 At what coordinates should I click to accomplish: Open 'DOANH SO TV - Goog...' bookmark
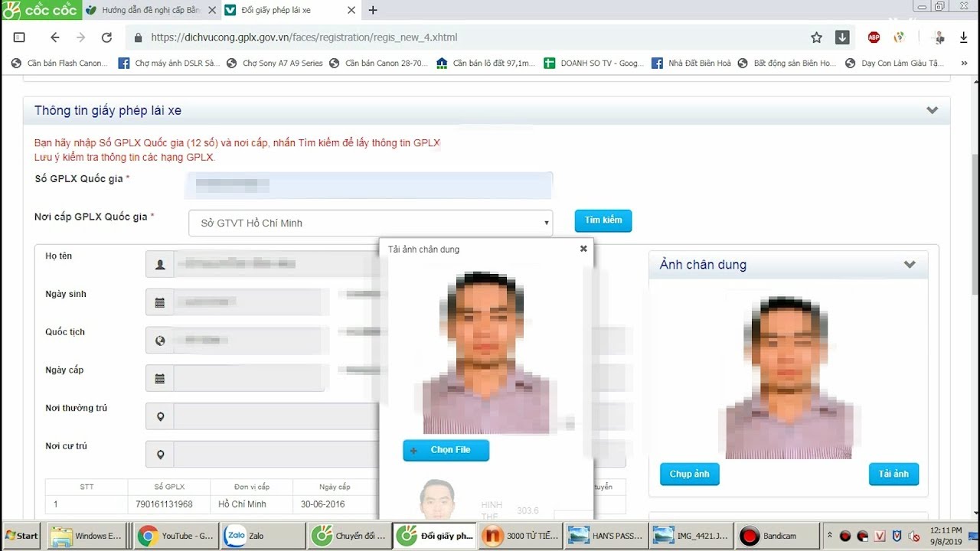click(x=594, y=64)
